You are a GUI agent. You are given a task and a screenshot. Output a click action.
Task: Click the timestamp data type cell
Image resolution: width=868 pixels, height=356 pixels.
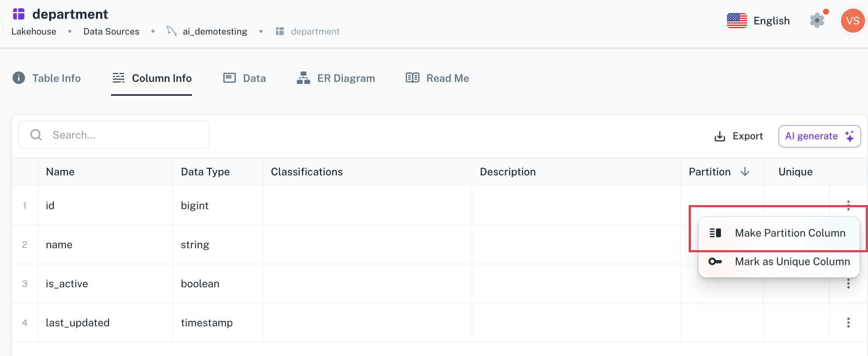[218, 323]
